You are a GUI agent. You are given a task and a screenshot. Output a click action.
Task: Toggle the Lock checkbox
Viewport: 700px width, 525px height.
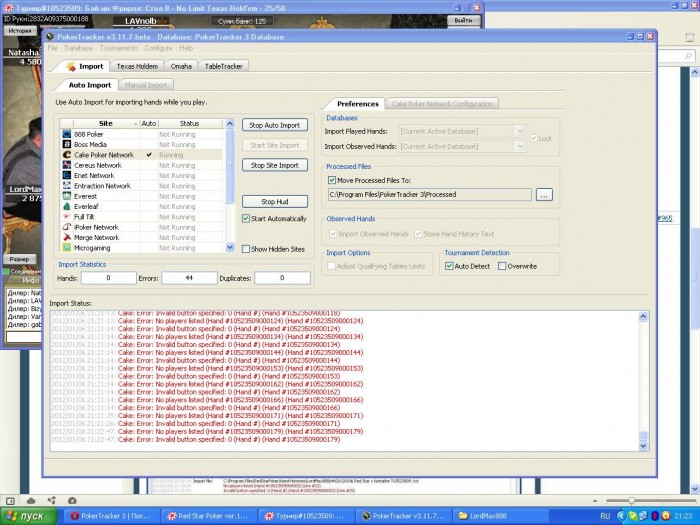[533, 138]
